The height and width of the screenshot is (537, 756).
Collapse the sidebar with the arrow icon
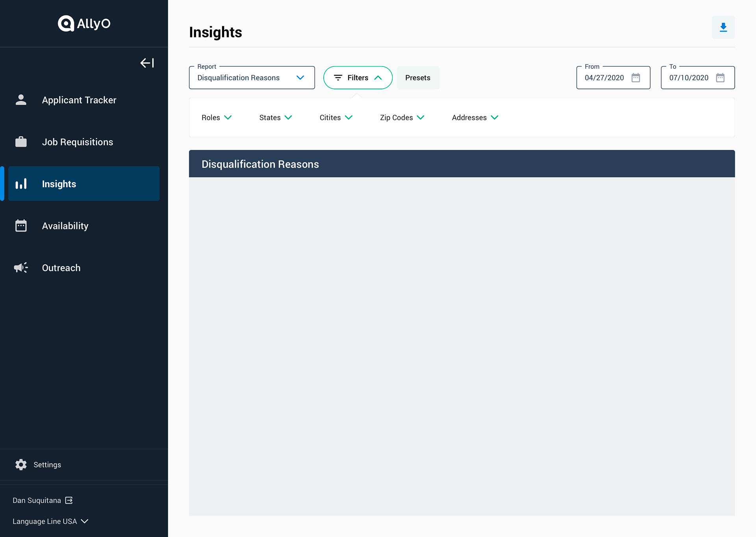coord(147,63)
